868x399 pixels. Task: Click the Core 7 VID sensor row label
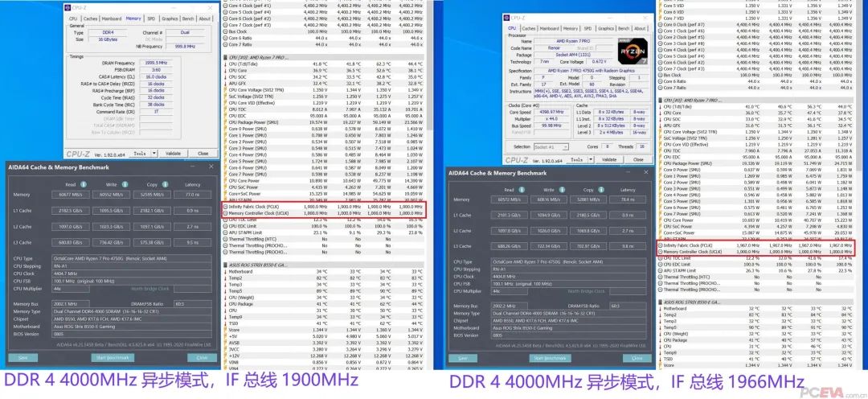pos(674,19)
